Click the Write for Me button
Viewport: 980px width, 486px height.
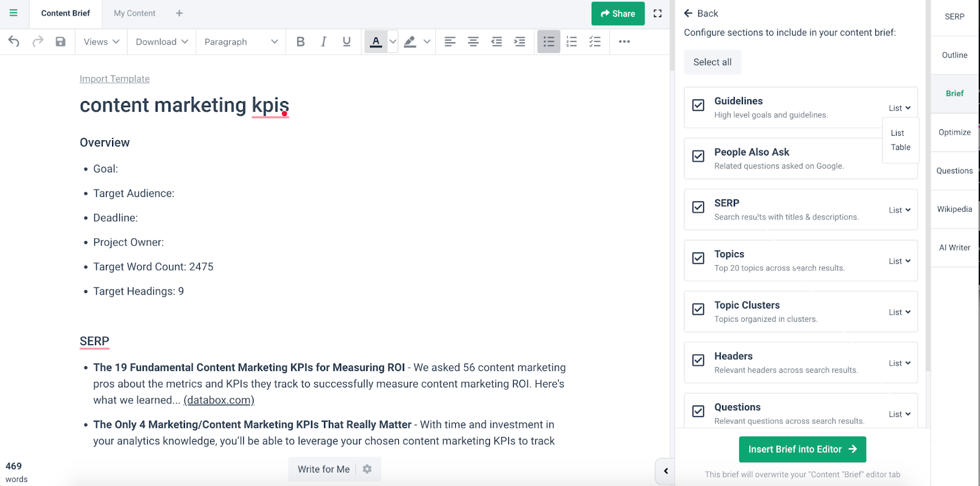(323, 469)
